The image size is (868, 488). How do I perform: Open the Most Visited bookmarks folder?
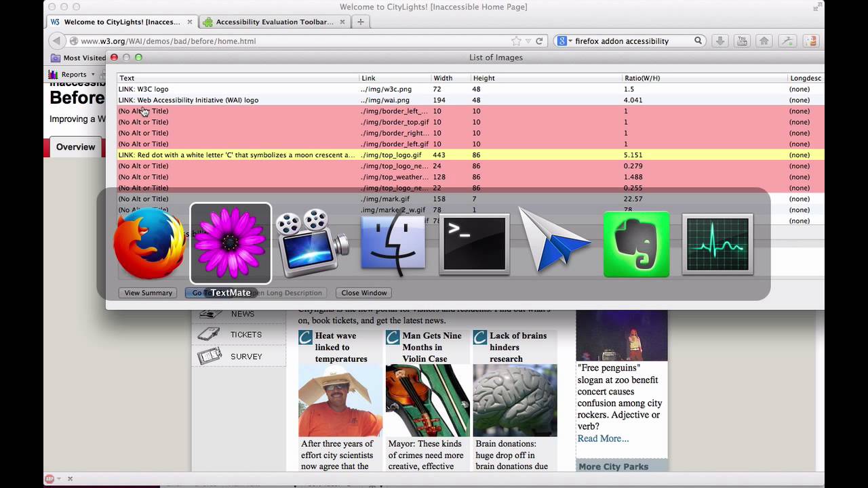point(78,58)
